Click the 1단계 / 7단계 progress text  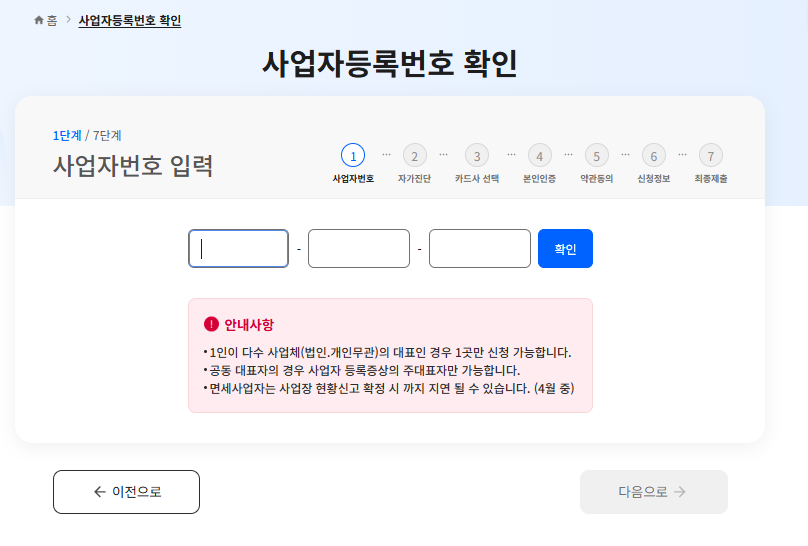(x=87, y=135)
